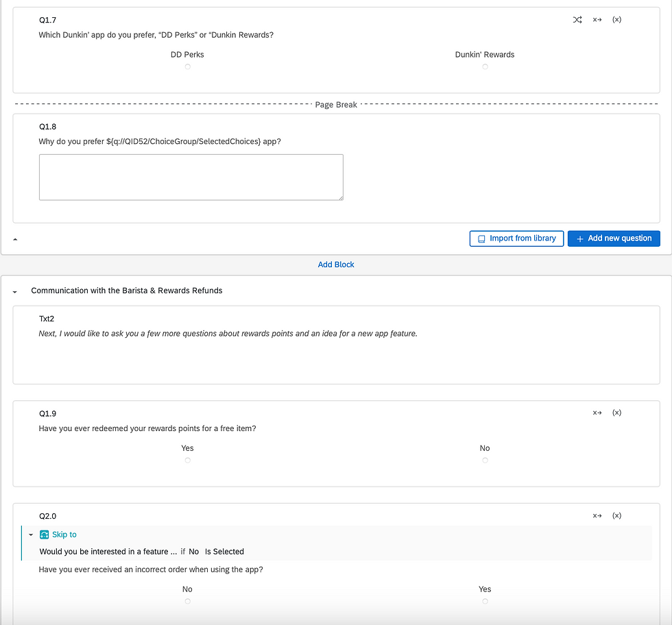Collapse the Skip to logic section
672x625 pixels.
coord(31,535)
